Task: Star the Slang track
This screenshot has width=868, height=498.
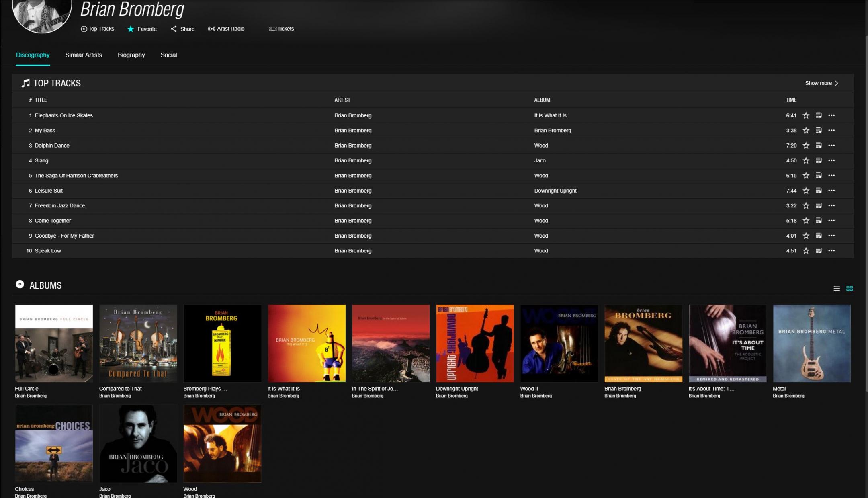Action: pyautogui.click(x=806, y=160)
